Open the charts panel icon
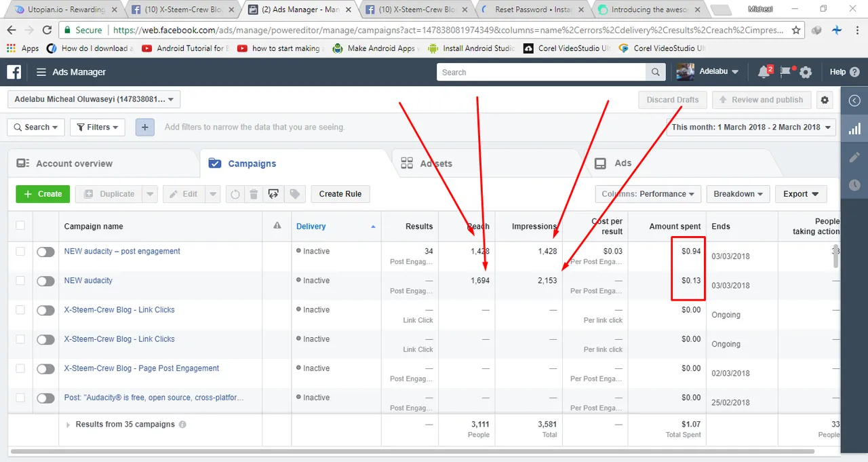 [x=854, y=128]
